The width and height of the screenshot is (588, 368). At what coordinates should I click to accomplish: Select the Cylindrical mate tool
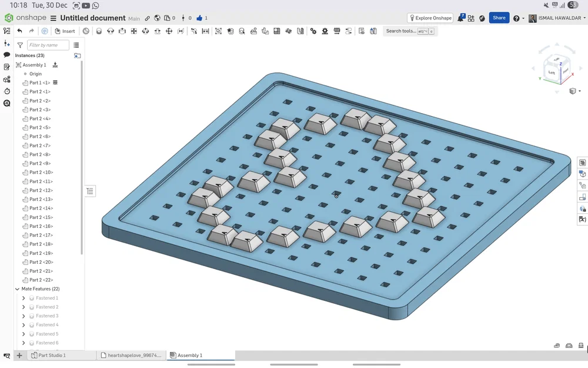click(x=145, y=31)
